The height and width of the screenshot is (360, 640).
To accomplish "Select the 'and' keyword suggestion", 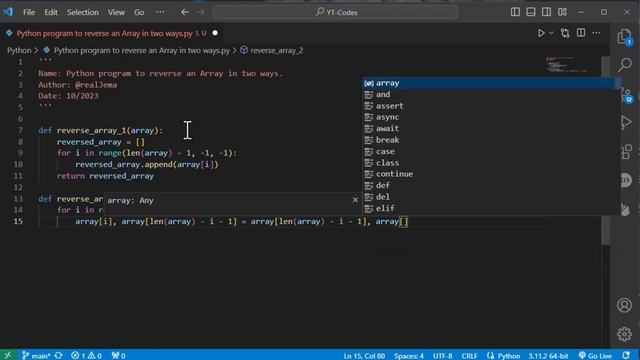I will click(x=490, y=94).
